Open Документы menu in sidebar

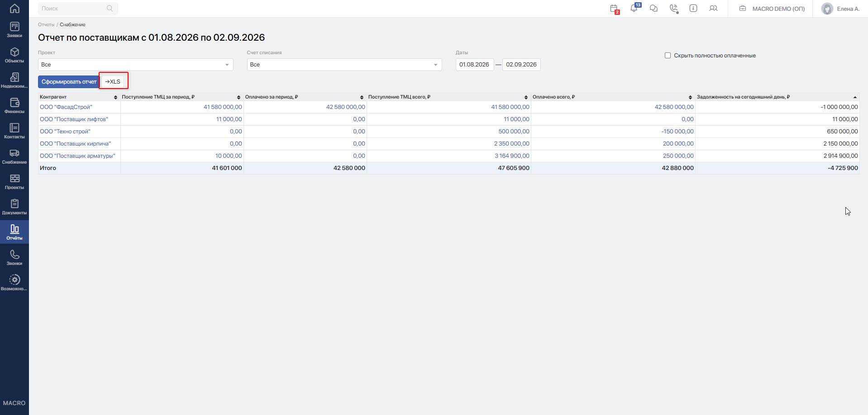click(14, 207)
